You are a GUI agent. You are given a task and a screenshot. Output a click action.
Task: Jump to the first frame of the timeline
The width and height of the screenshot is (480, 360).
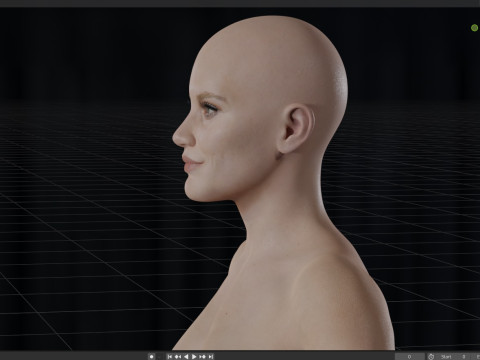170,357
